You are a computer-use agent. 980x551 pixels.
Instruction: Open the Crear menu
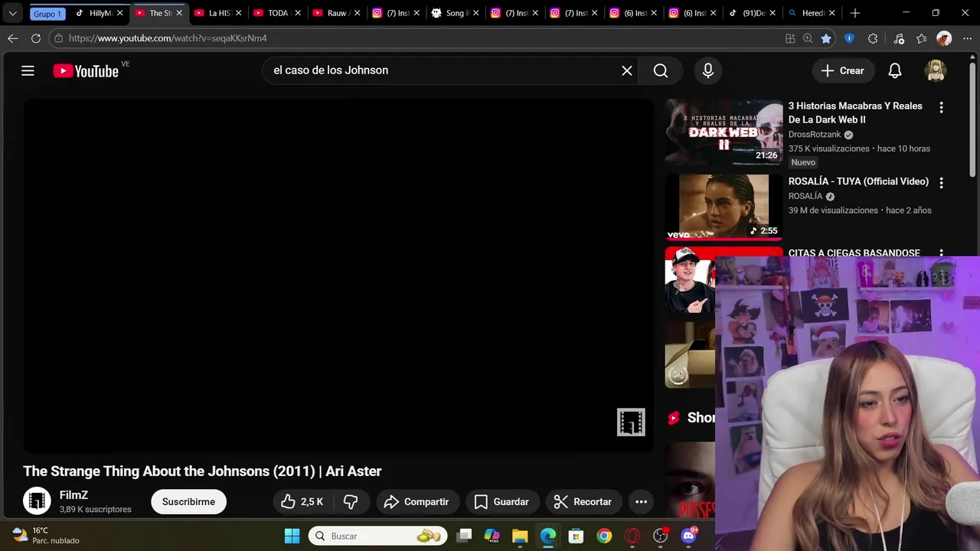(x=843, y=70)
